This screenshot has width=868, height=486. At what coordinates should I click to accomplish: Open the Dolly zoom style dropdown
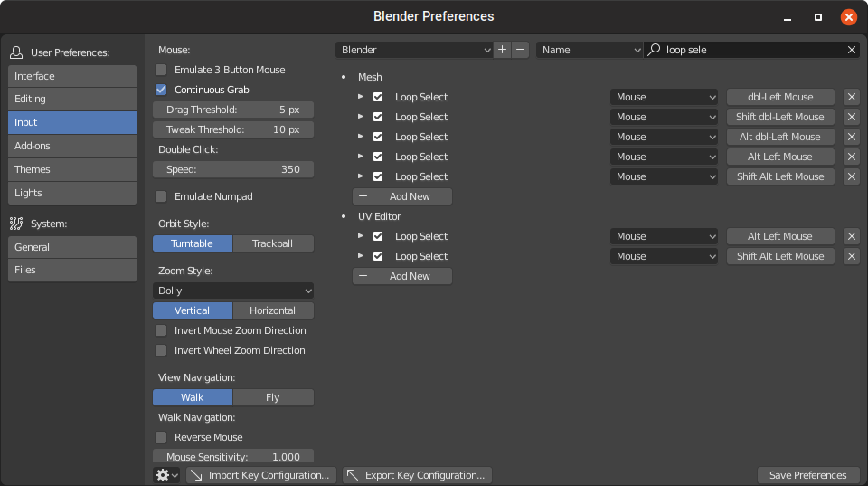click(x=233, y=291)
